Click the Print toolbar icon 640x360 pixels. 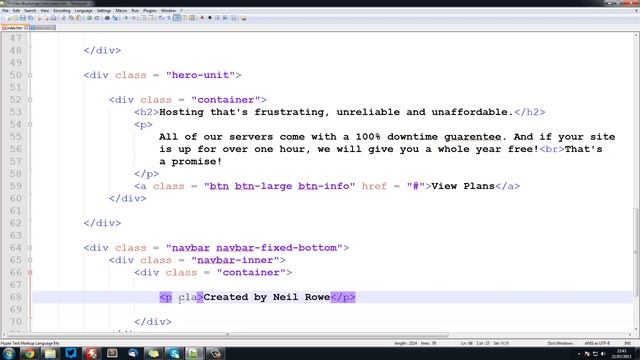pyautogui.click(x=53, y=18)
